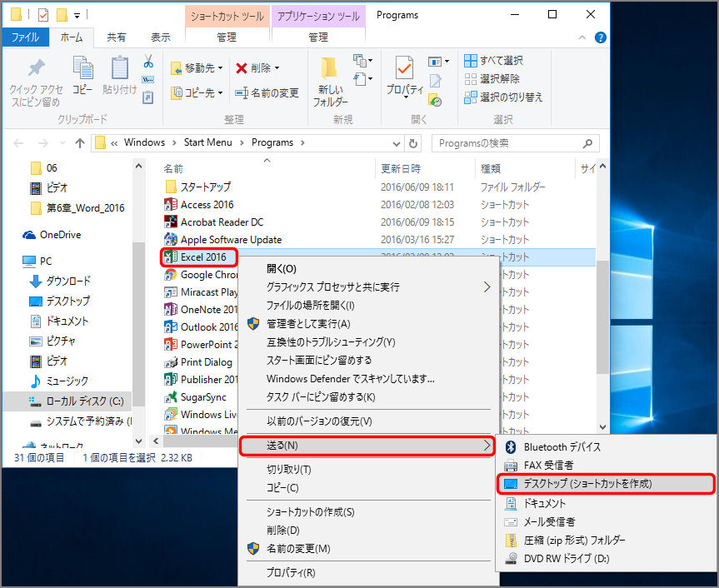Click the New Folder icon
Image resolution: width=719 pixels, height=588 pixels.
click(x=330, y=68)
